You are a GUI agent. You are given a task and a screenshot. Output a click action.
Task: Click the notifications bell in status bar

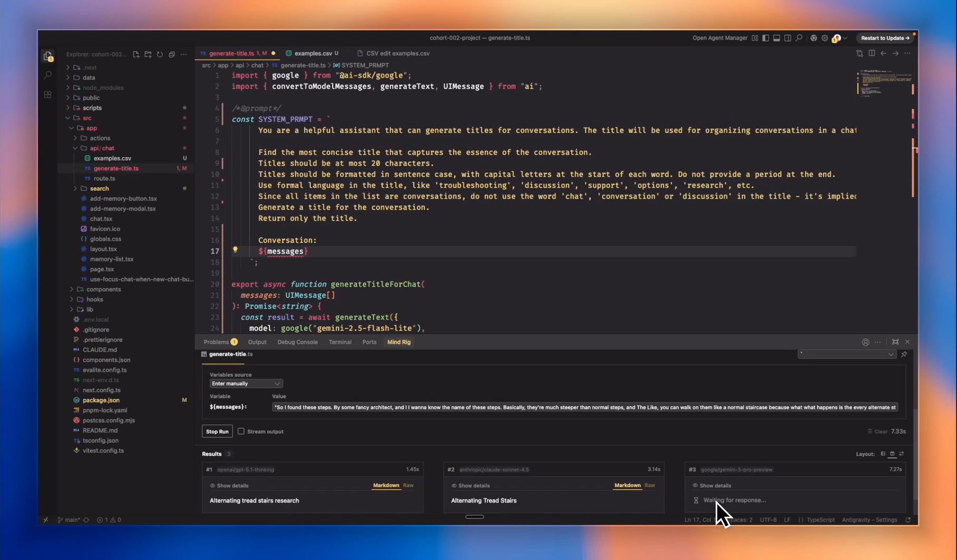[x=908, y=520]
